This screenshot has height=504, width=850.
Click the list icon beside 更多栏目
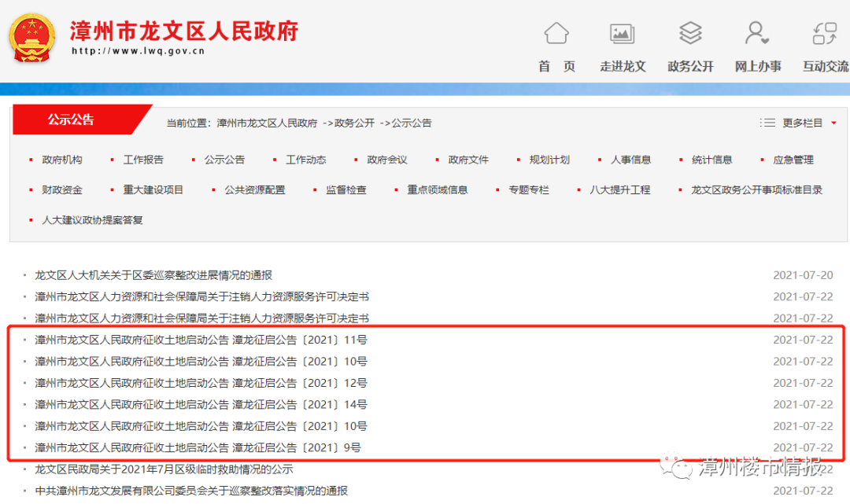click(x=767, y=123)
